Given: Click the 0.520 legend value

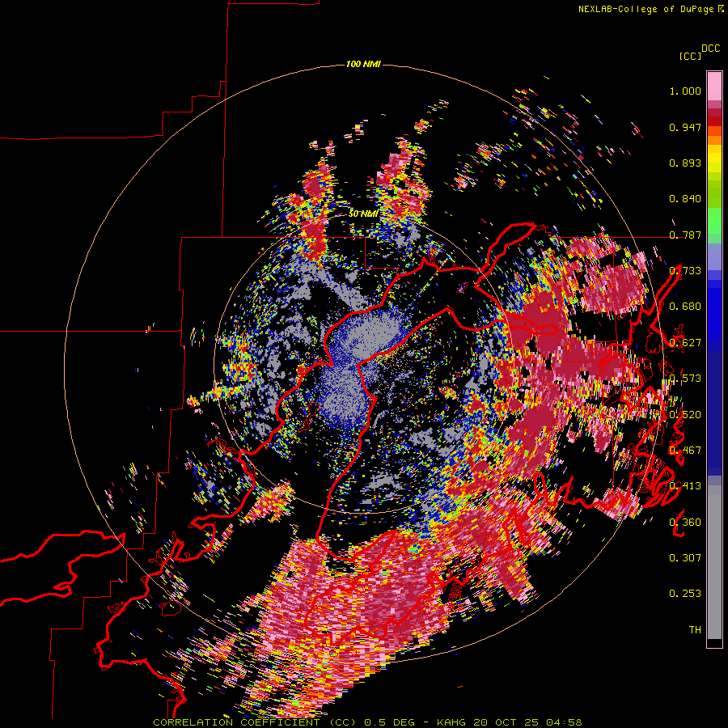Looking at the screenshot, I should point(685,414).
